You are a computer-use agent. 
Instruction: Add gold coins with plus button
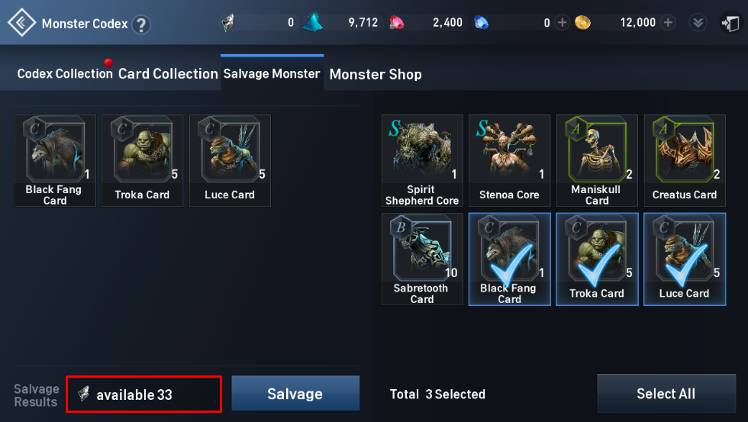pyautogui.click(x=668, y=22)
